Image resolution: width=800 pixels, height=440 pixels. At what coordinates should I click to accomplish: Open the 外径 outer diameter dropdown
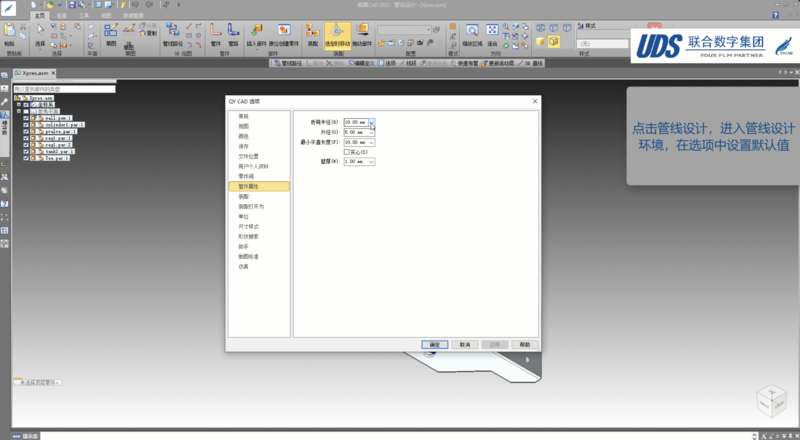click(372, 132)
